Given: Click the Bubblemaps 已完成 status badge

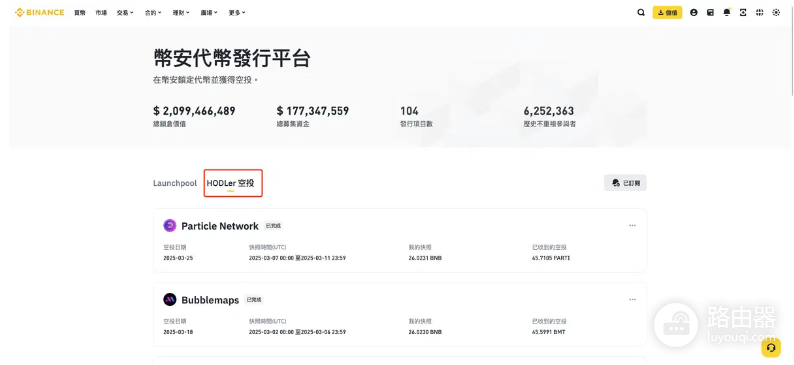Looking at the screenshot, I should tap(254, 300).
